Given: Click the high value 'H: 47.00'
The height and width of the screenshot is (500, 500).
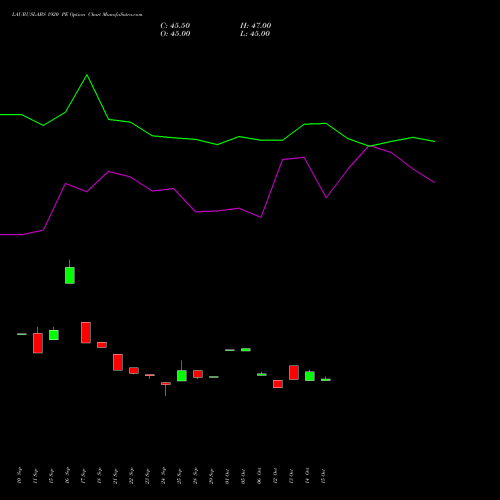Looking at the screenshot, I should [256, 26].
